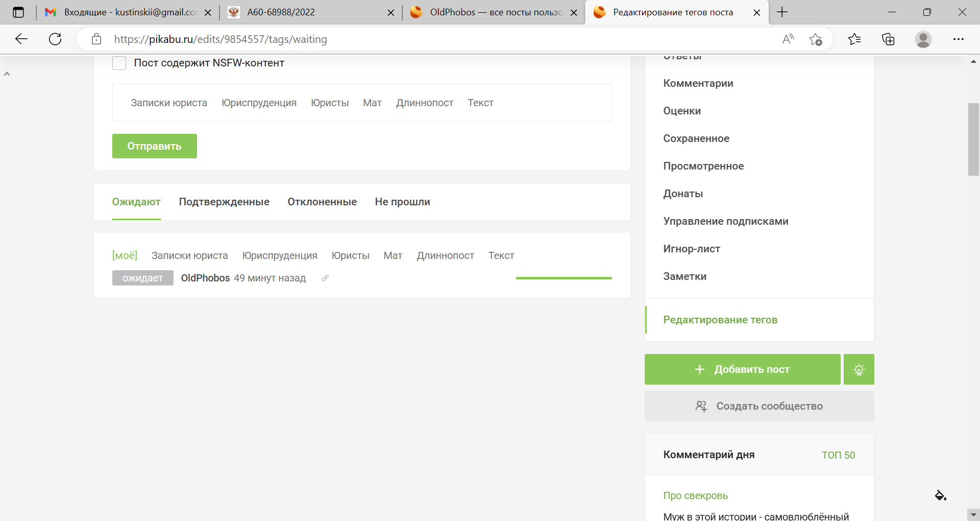This screenshot has width=980, height=521.
Task: View site information lock icon
Action: tap(96, 39)
